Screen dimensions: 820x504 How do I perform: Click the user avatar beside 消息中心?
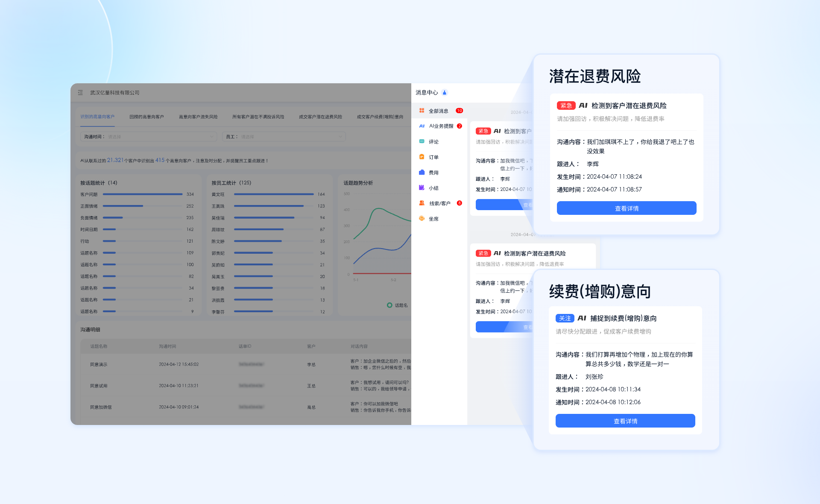pyautogui.click(x=444, y=92)
